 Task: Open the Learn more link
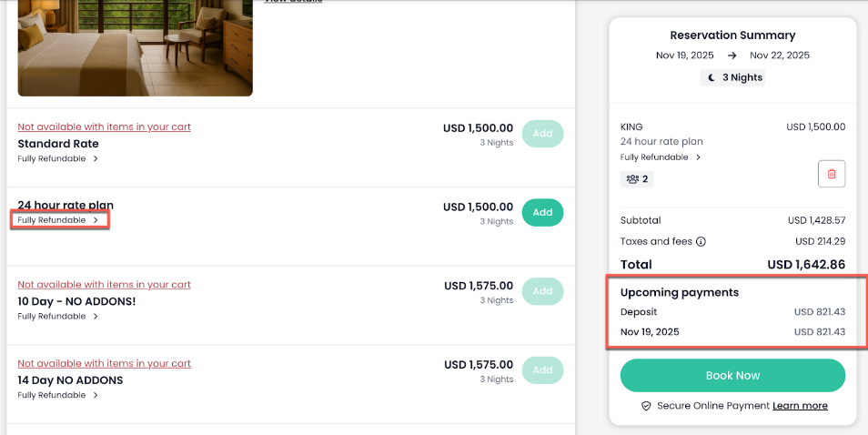pos(800,406)
